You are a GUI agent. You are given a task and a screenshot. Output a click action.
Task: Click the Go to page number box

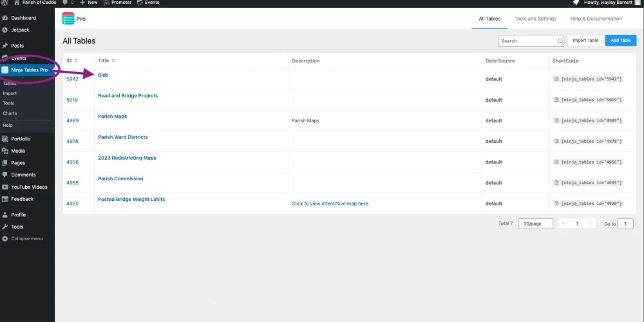tap(625, 223)
